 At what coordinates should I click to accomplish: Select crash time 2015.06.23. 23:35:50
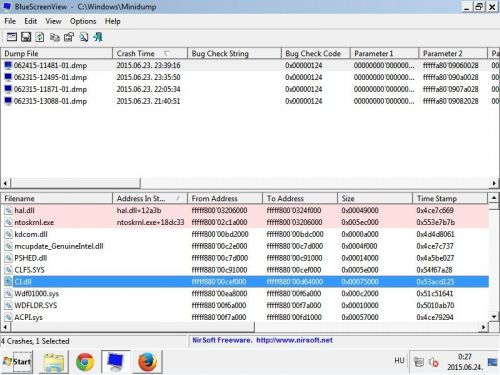[x=149, y=77]
